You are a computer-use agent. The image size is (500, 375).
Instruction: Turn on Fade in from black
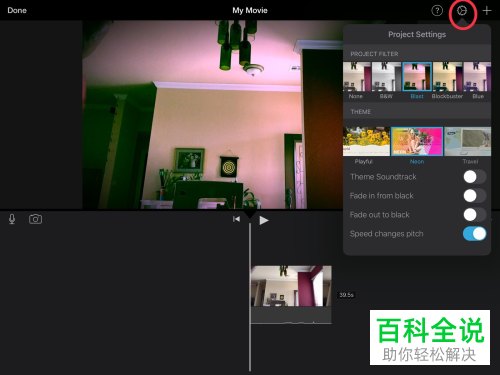[x=474, y=196]
